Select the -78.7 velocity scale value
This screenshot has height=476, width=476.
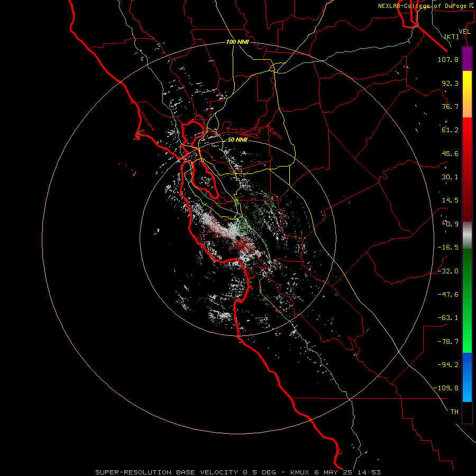[448, 342]
